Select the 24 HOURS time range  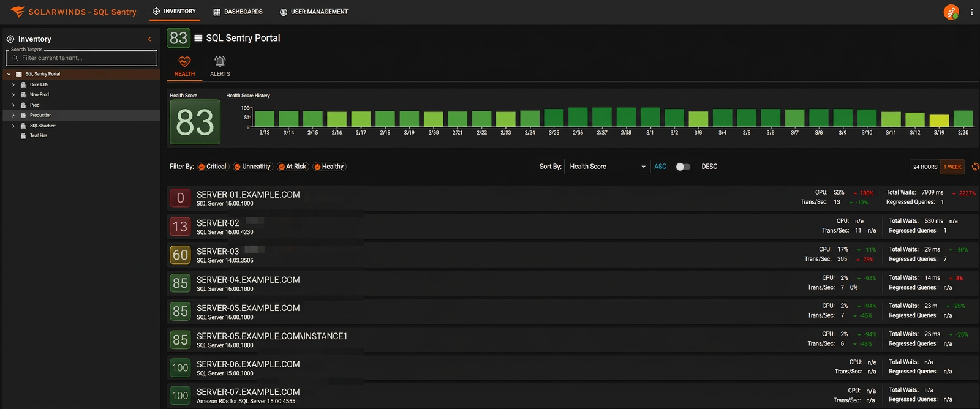[x=925, y=167]
